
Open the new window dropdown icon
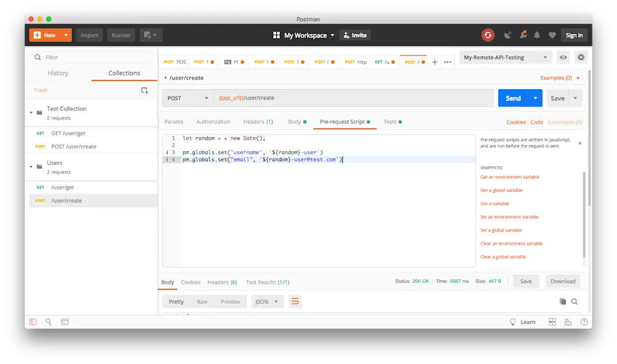[150, 35]
